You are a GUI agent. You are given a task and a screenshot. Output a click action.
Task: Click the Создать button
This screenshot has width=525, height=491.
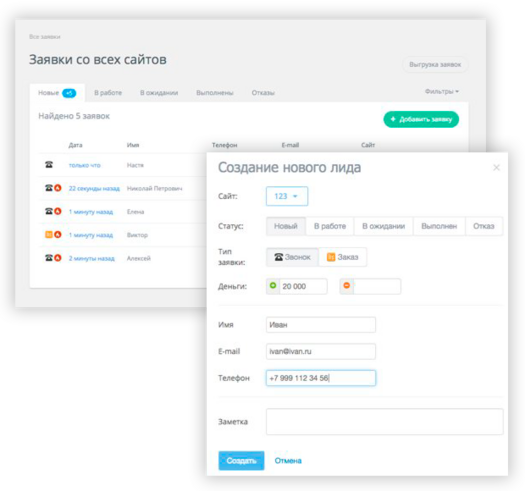pos(241,461)
